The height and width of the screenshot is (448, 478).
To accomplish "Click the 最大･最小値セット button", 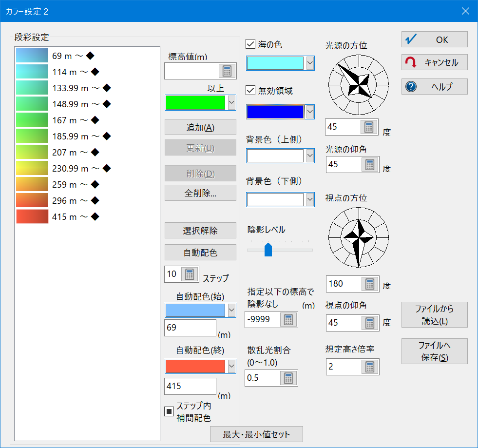I will pyautogui.click(x=256, y=434).
